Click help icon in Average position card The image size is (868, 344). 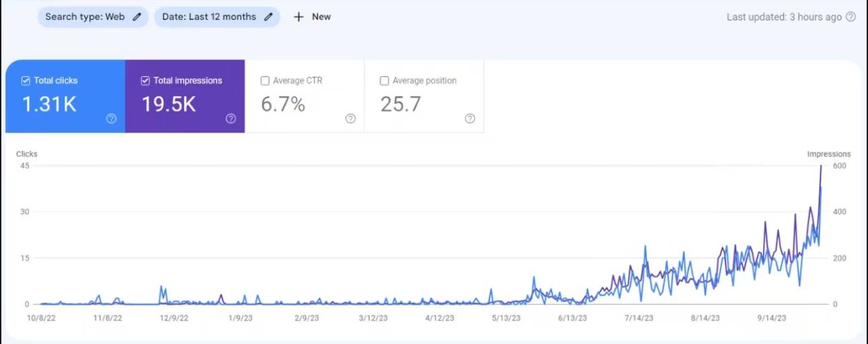point(470,118)
